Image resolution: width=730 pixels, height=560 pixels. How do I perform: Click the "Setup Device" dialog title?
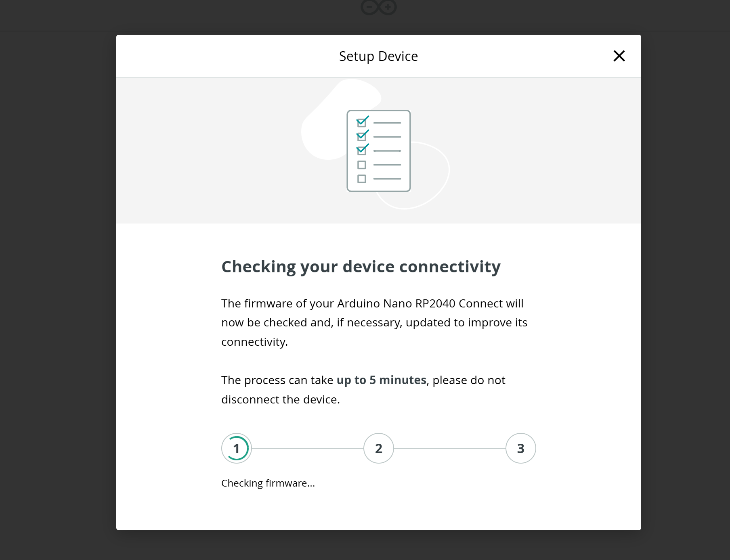point(379,56)
